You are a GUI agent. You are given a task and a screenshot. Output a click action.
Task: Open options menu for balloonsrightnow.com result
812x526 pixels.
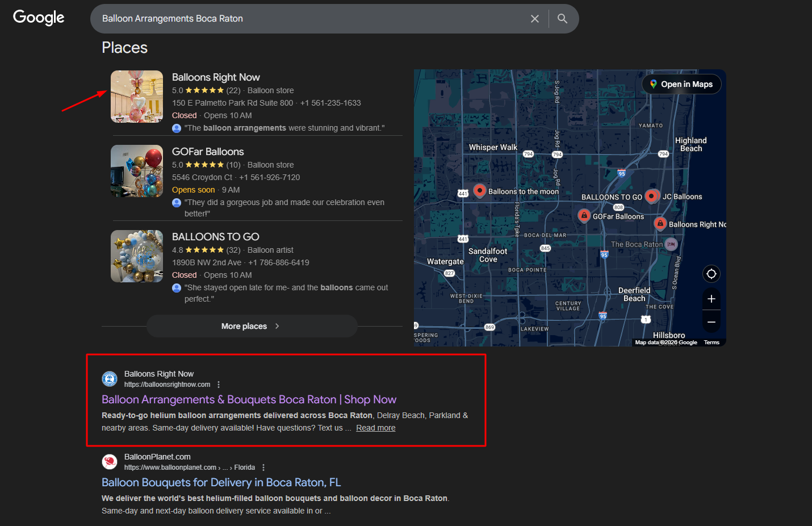tap(219, 385)
